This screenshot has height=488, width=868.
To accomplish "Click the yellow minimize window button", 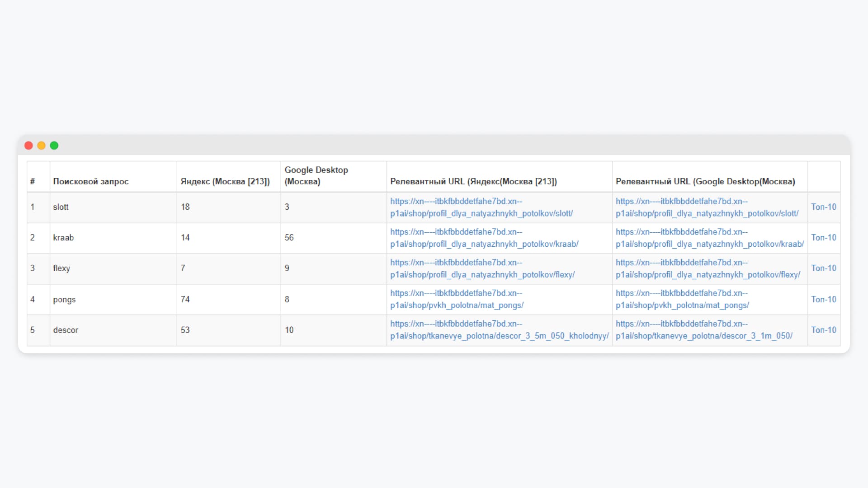I will (x=41, y=145).
